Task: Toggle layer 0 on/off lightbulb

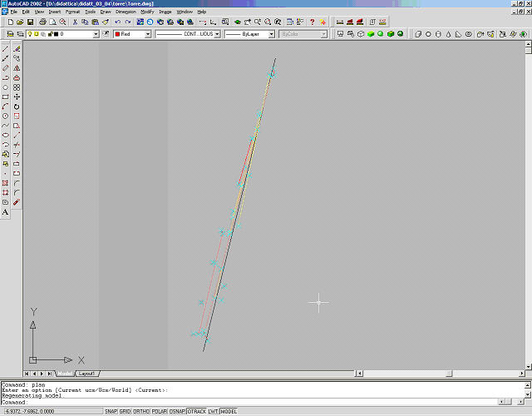Action: click(30, 34)
